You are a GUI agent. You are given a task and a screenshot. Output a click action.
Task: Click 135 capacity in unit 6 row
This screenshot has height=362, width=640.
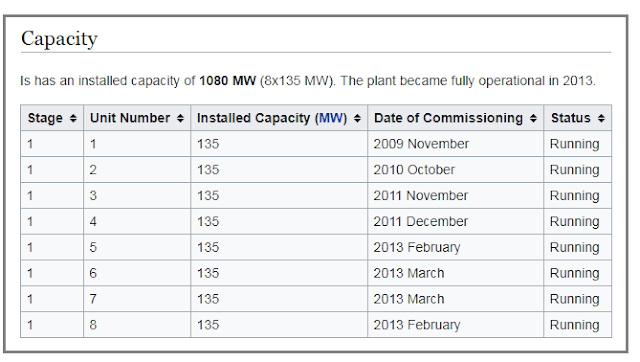click(x=279, y=273)
